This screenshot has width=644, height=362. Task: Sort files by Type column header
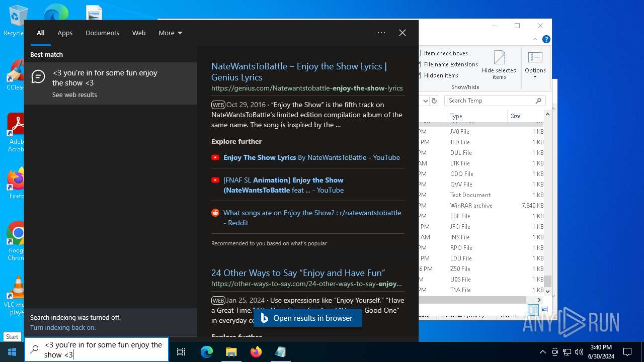pos(477,116)
